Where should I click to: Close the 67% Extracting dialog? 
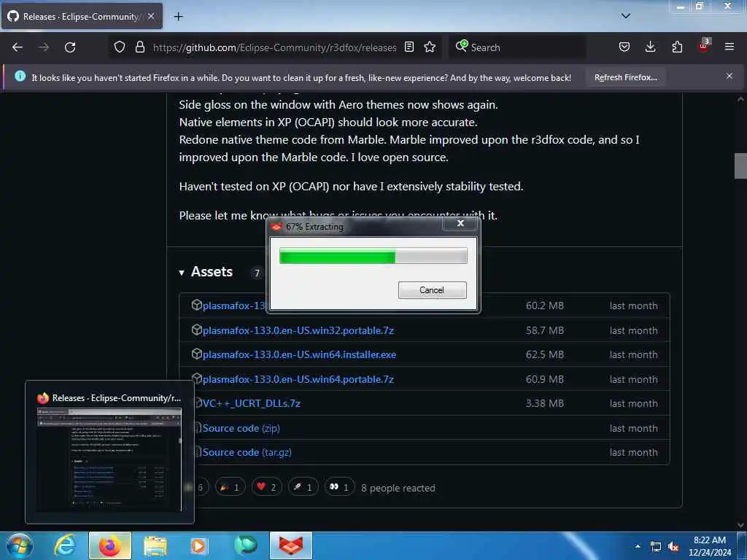(460, 223)
